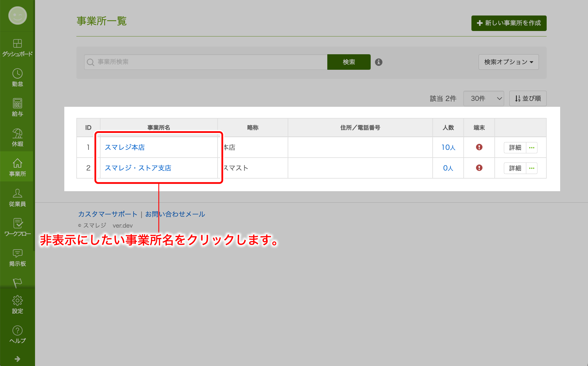Open the 掲示板 message board icon

18,253
